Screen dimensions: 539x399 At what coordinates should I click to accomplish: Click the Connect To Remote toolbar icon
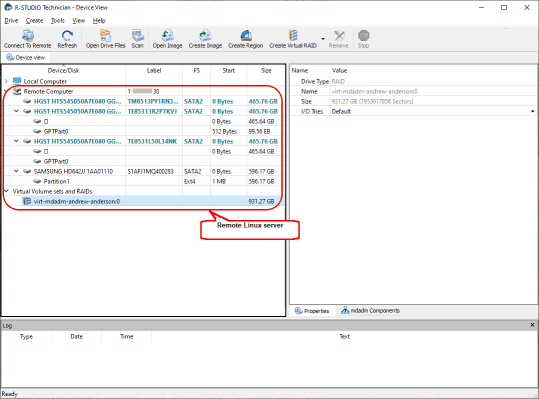click(28, 39)
